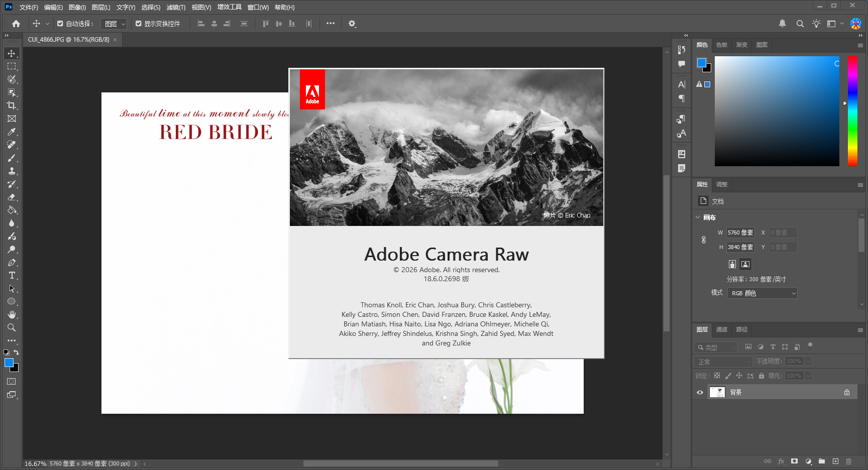This screenshot has width=868, height=470.
Task: Open the 图层 auto-select dropdown
Action: 114,24
